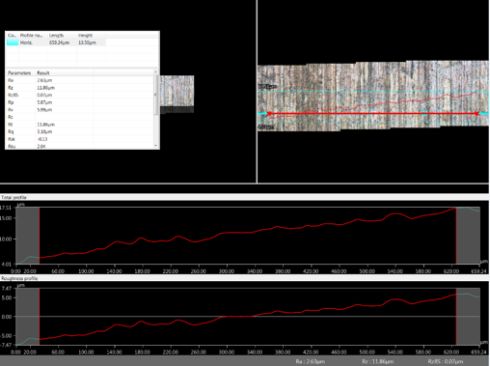Select the Rz parameter row
490x366 pixels.
coord(80,88)
